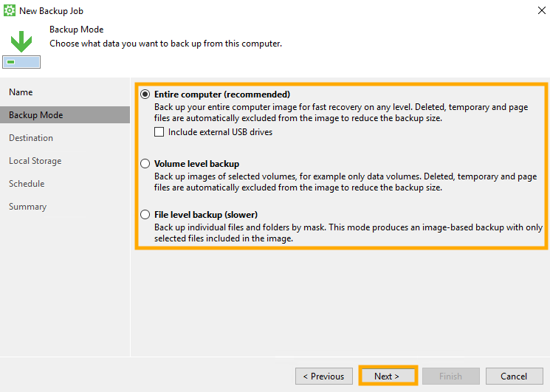The image size is (550, 392).
Task: Go to the Name step in sidebar
Action: tap(21, 92)
